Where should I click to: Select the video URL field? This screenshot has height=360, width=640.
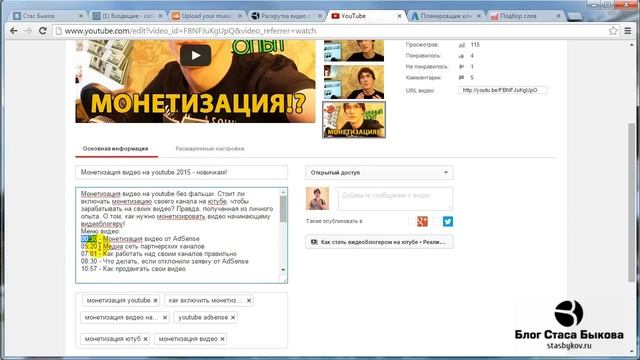click(x=502, y=90)
